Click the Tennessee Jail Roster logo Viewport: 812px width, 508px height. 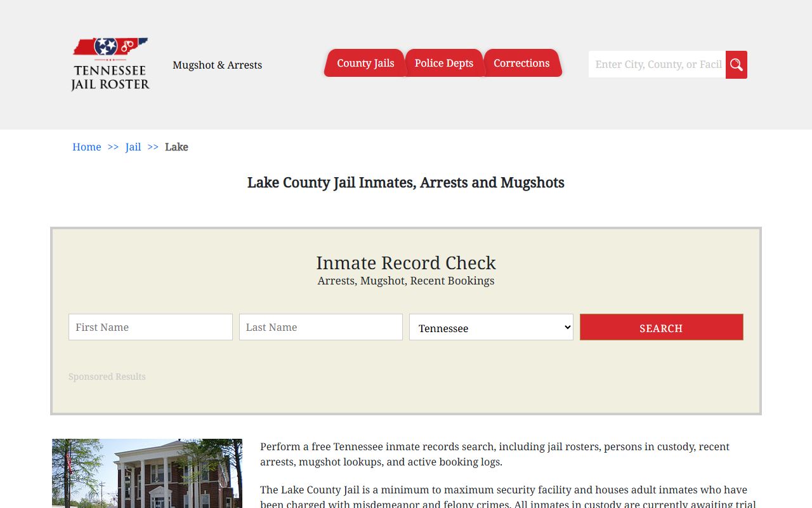tap(110, 64)
